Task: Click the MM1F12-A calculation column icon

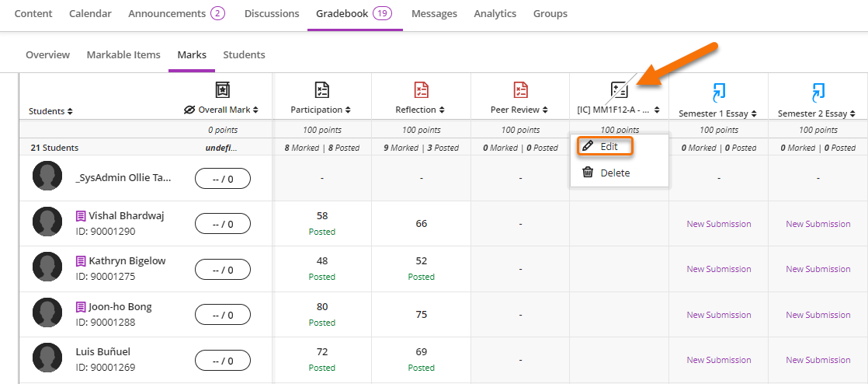Action: click(x=620, y=89)
